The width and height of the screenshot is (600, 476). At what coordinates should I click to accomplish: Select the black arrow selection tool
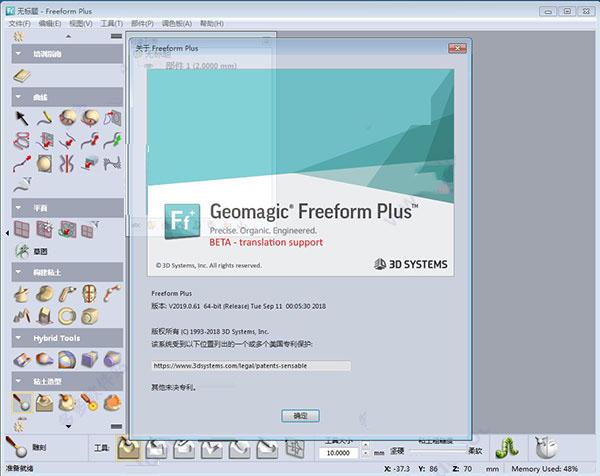click(22, 117)
